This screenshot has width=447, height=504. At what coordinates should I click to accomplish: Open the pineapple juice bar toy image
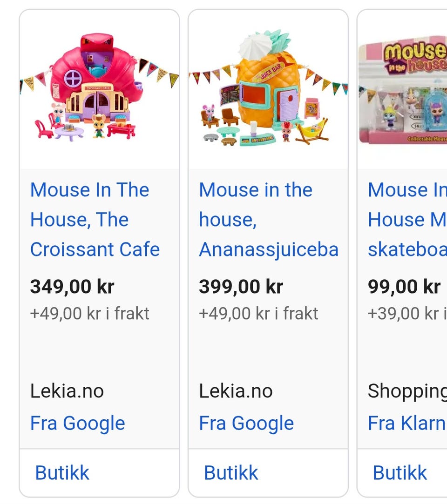click(268, 88)
